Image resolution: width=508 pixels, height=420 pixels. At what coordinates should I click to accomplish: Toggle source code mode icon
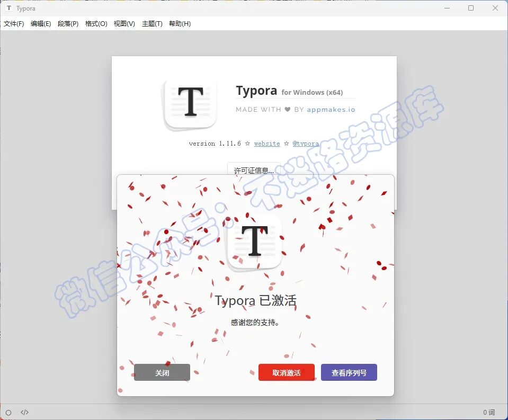click(24, 412)
